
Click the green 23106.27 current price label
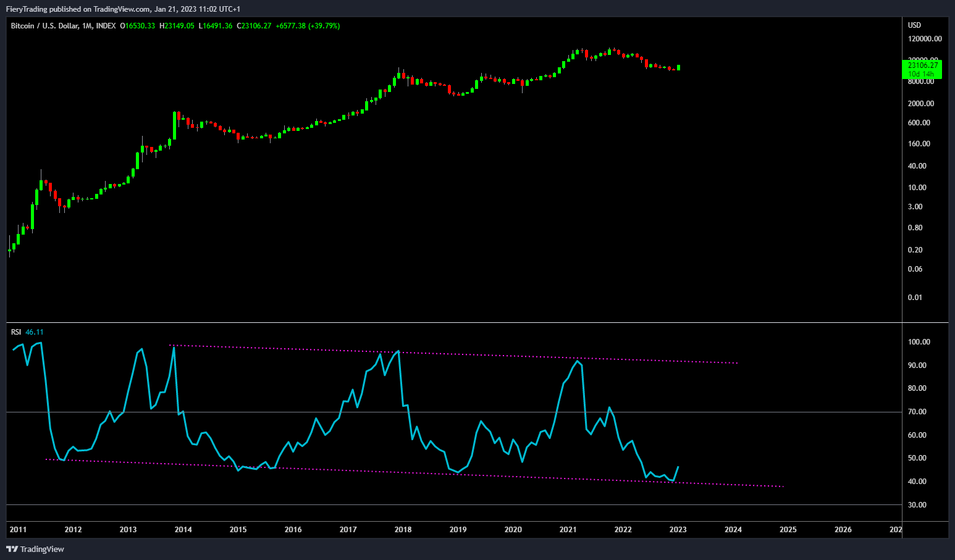[x=923, y=65]
